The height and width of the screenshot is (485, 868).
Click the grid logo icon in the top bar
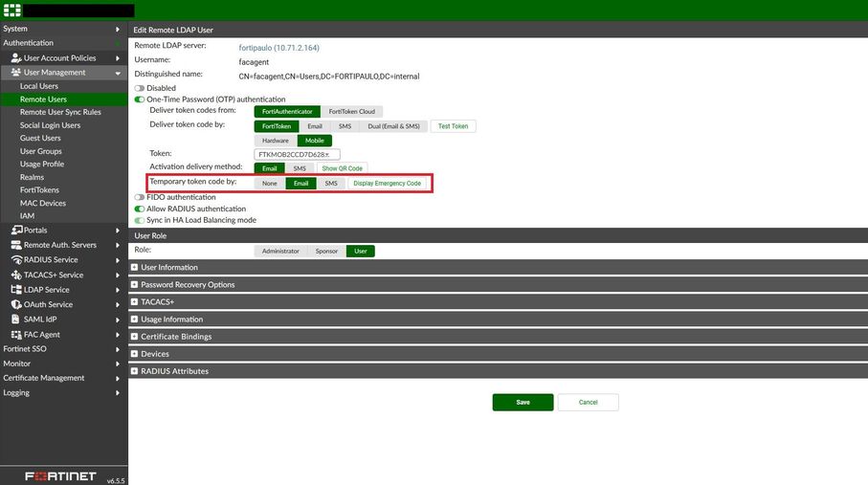point(12,10)
